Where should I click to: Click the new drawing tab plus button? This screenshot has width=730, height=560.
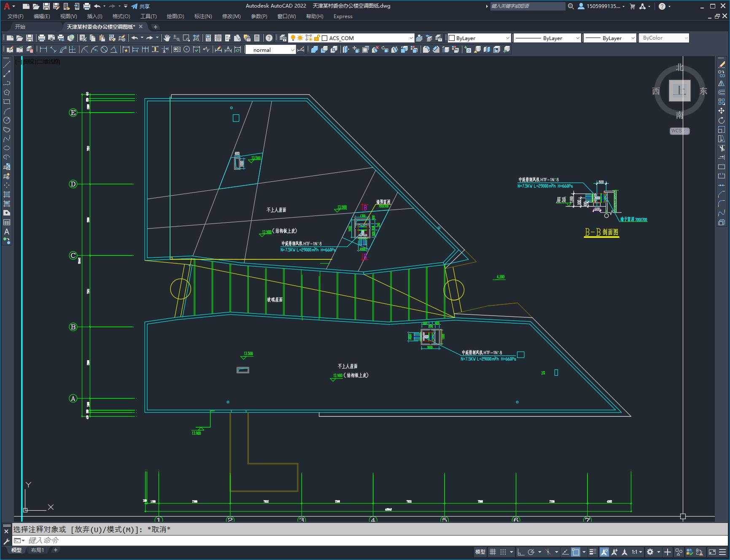155,27
